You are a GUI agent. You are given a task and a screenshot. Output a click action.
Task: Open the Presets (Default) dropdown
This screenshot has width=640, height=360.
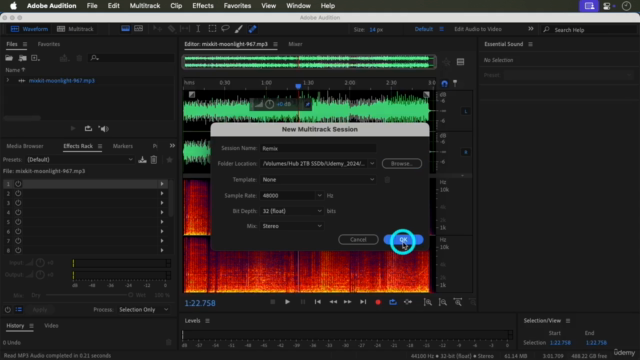[x=80, y=160]
